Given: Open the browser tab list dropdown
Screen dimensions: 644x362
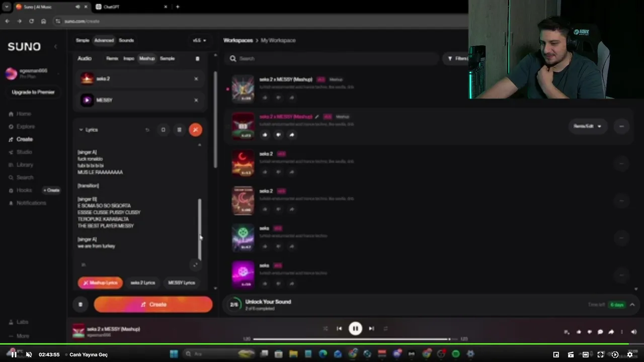Looking at the screenshot, I should (7, 7).
